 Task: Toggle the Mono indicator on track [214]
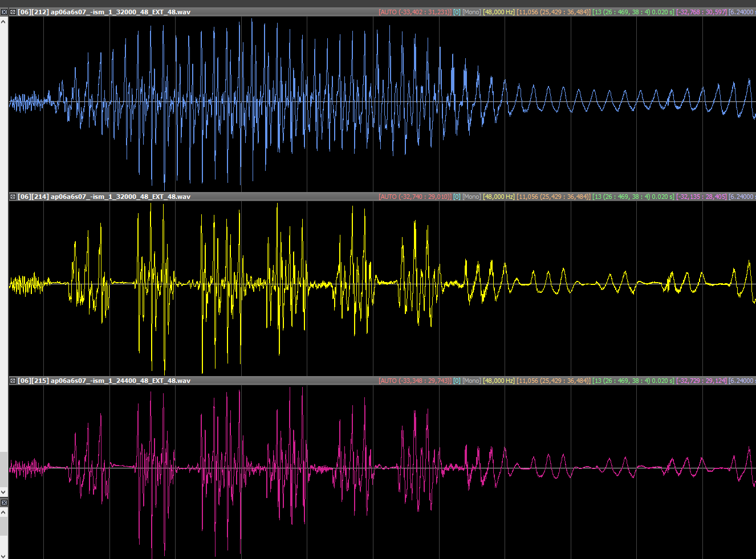point(472,197)
